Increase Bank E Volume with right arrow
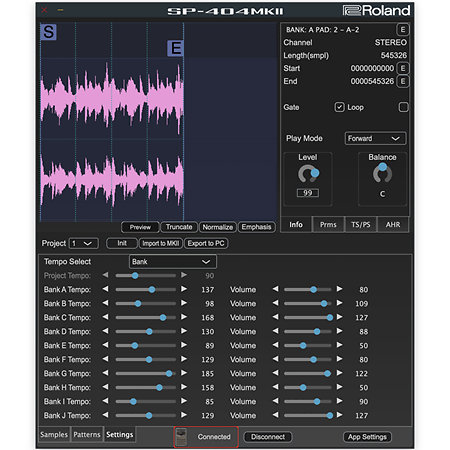 (x=339, y=345)
